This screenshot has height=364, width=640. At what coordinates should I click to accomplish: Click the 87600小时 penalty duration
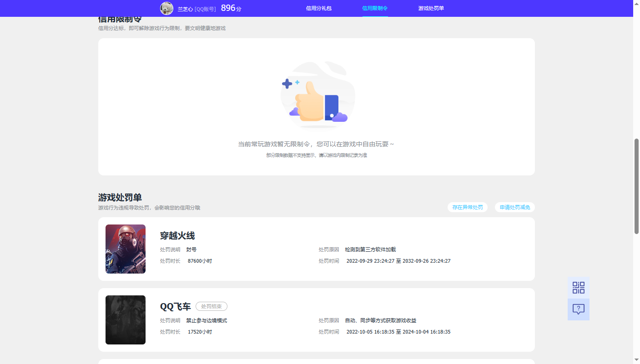[200, 261]
